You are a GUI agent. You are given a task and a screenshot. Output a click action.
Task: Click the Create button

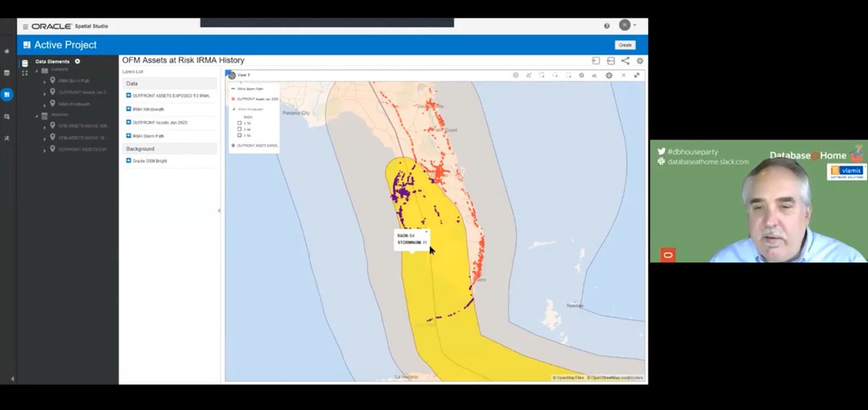click(x=625, y=45)
